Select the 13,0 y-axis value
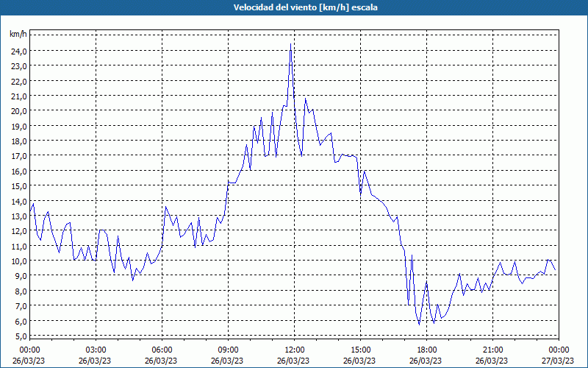Viewport: 588px width, 368px height. click(19, 216)
